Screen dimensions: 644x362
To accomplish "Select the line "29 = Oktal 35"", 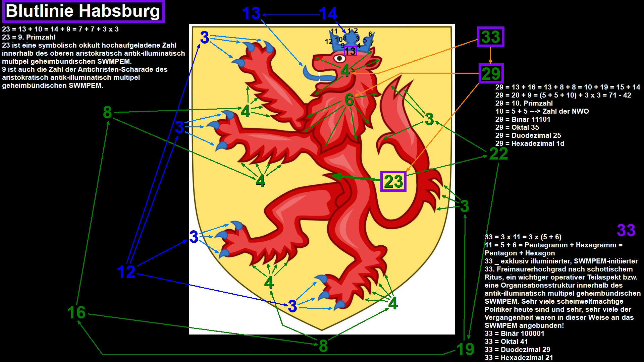I will tap(517, 127).
